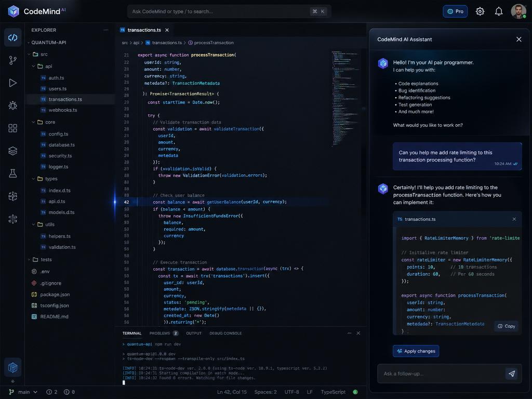Click Ln 42, Col 15 status item
The height and width of the screenshot is (399, 532).
pos(232,392)
